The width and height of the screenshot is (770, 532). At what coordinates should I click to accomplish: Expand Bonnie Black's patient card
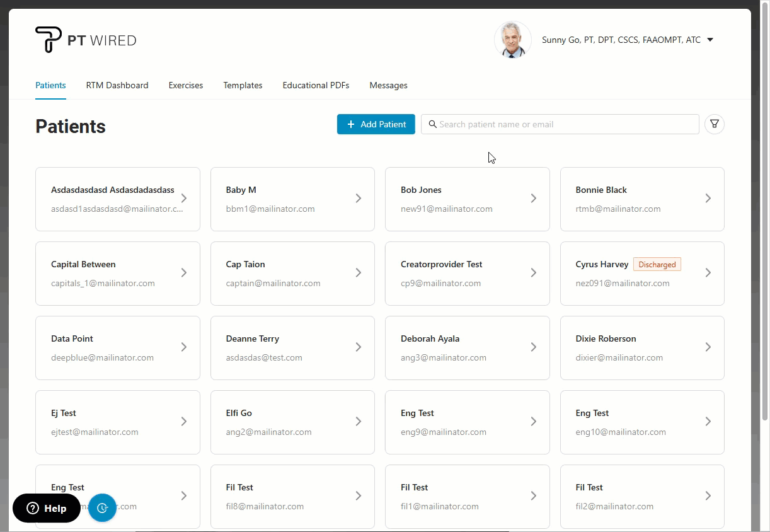708,199
